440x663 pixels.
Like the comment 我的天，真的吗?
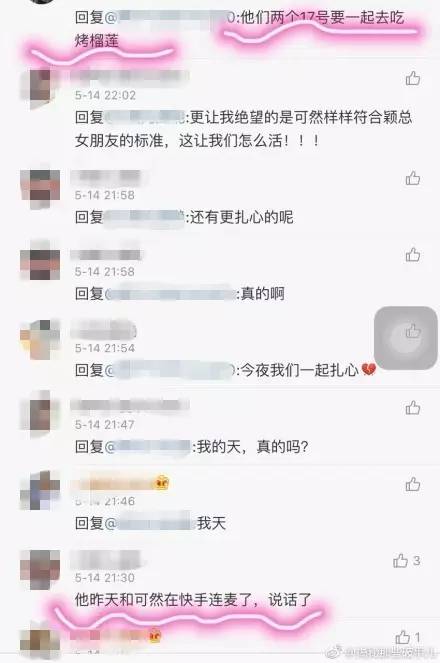413,408
